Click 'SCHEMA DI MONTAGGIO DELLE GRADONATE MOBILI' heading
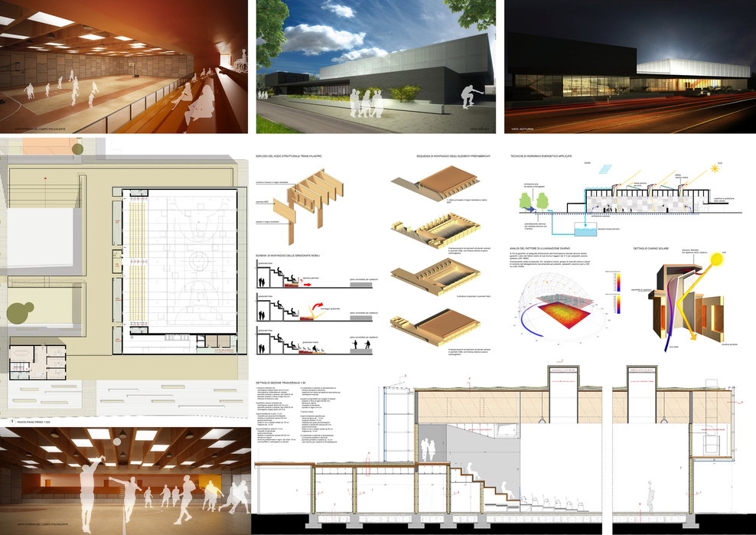Viewport: 756px width, 535px height. 288,255
